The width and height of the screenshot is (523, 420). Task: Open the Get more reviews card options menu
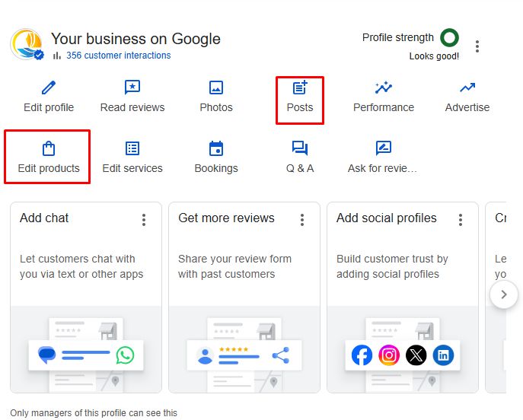(302, 220)
